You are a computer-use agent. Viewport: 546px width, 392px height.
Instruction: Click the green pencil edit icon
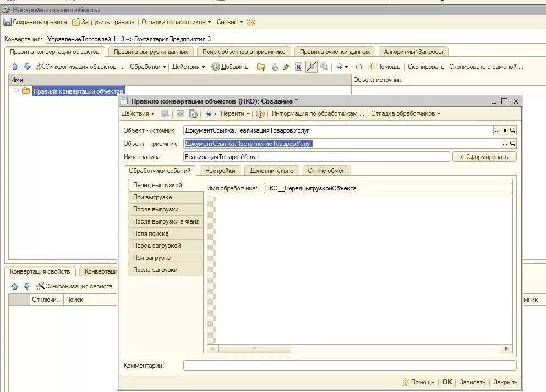pyautogui.click(x=286, y=67)
